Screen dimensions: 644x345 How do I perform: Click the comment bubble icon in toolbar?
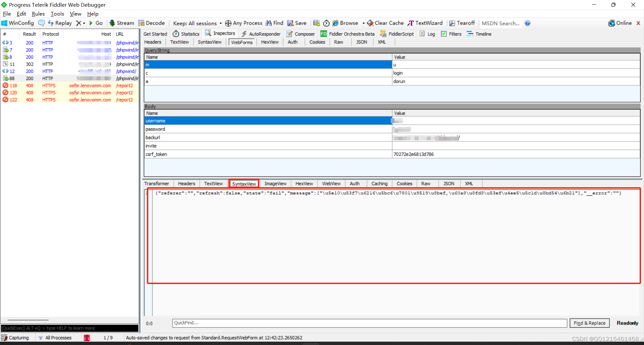(x=41, y=23)
